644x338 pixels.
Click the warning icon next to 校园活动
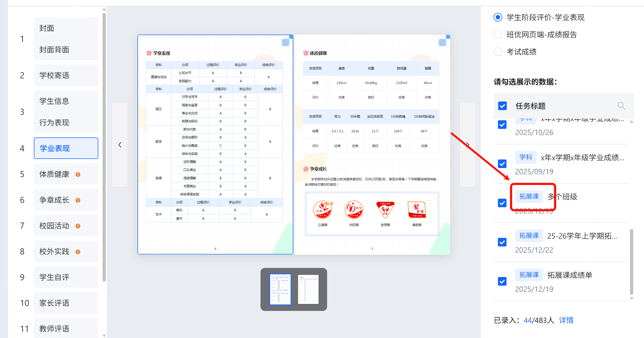pos(78,226)
